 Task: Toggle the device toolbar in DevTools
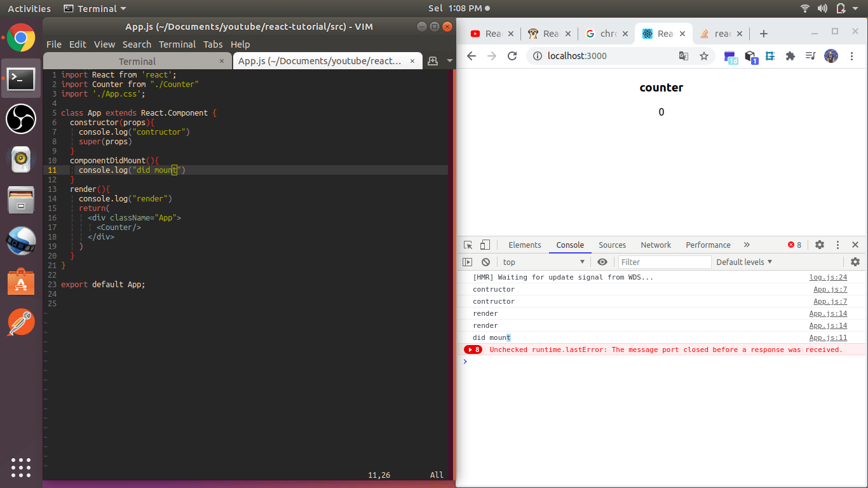pyautogui.click(x=484, y=245)
